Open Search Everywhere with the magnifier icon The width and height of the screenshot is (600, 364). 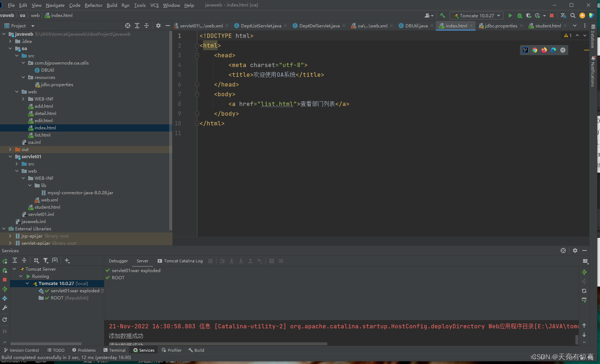coord(573,15)
